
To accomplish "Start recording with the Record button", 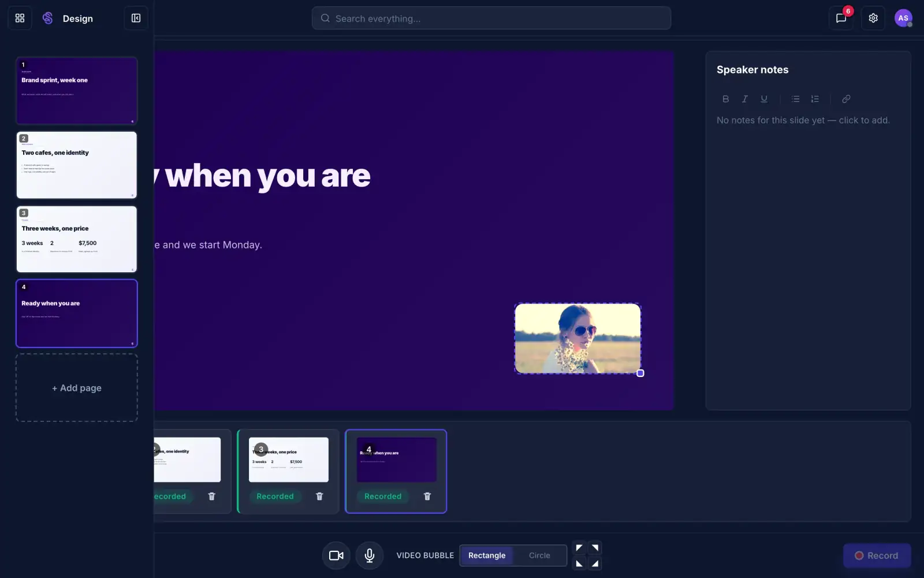I will pyautogui.click(x=877, y=555).
